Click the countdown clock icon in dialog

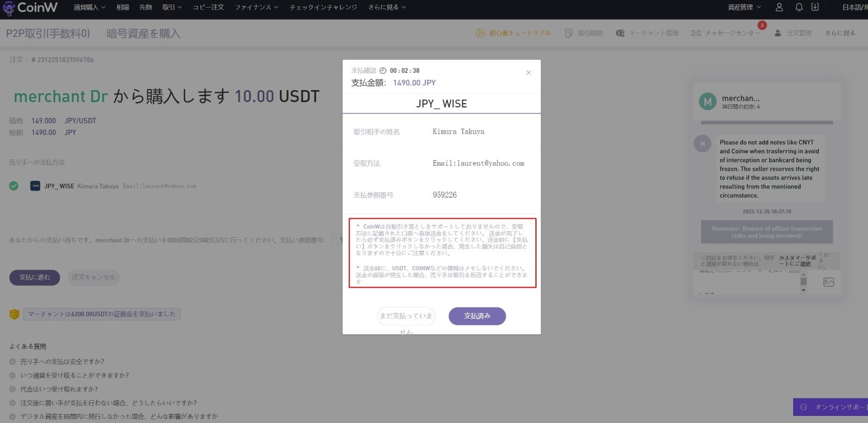click(383, 71)
